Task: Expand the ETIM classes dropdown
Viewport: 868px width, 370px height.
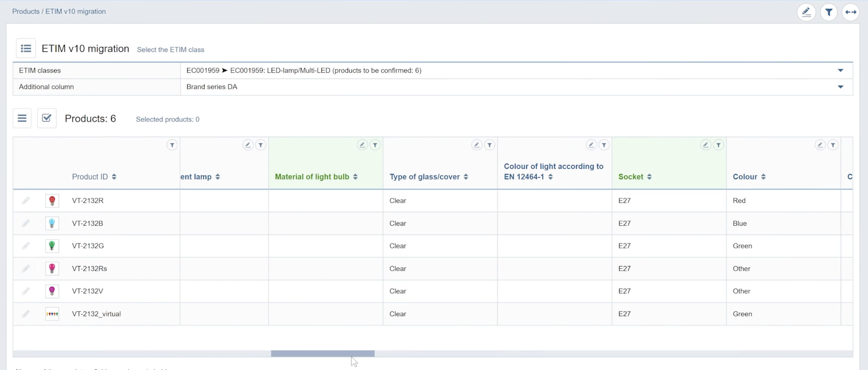Action: [840, 70]
